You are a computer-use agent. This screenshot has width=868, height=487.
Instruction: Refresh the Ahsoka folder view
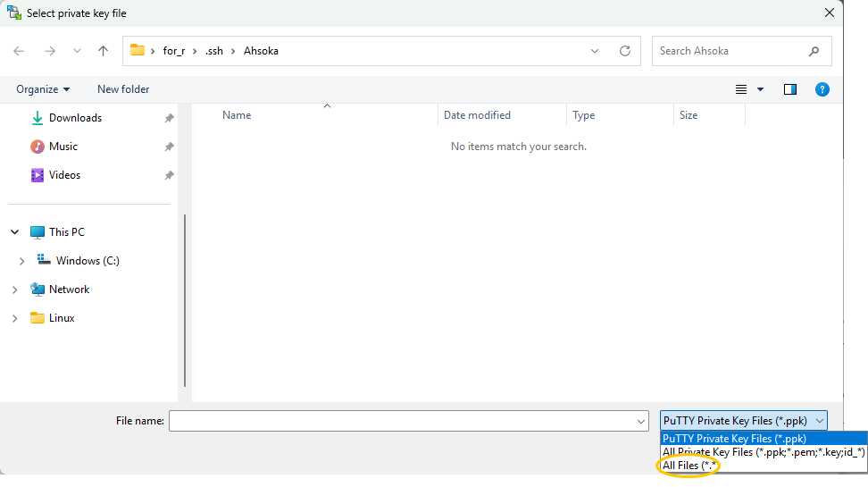[x=625, y=51]
